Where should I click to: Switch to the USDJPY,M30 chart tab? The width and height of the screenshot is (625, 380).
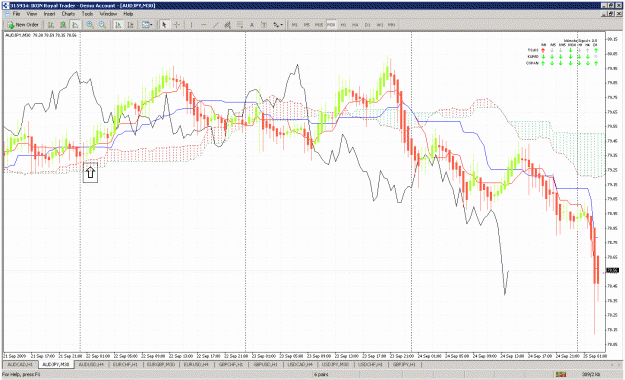click(x=335, y=364)
